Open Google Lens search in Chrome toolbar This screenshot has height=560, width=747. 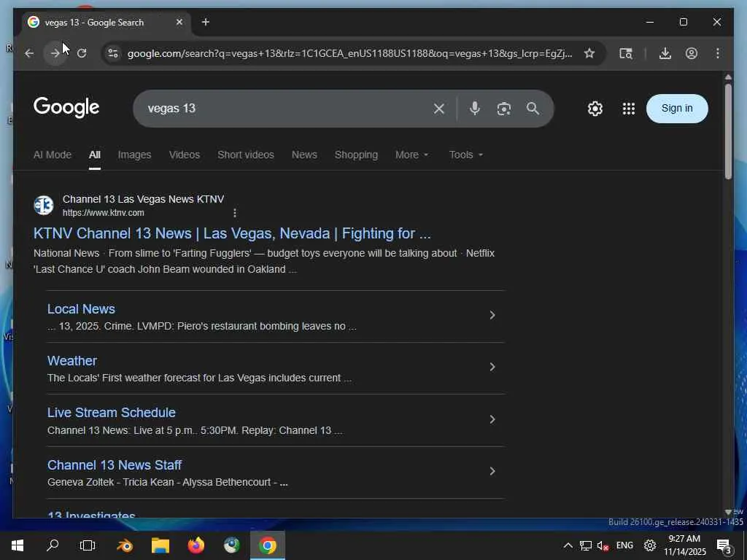tap(626, 53)
